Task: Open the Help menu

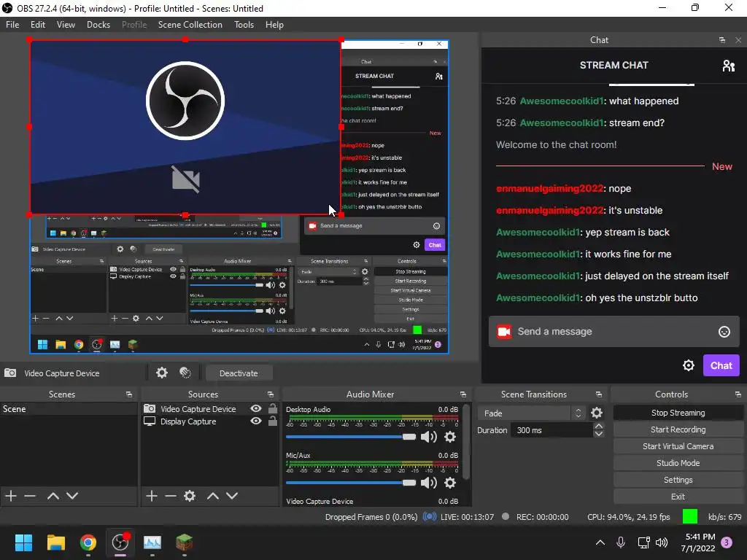Action: pyautogui.click(x=274, y=25)
